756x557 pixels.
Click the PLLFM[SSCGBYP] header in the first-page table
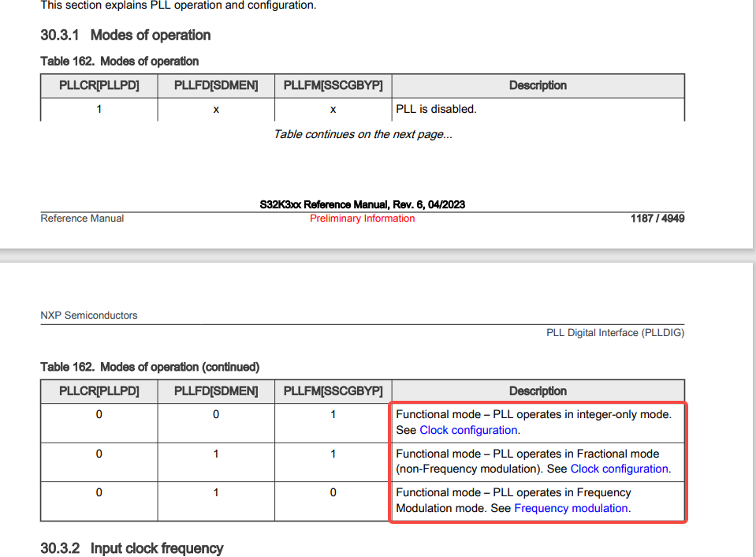click(x=333, y=85)
